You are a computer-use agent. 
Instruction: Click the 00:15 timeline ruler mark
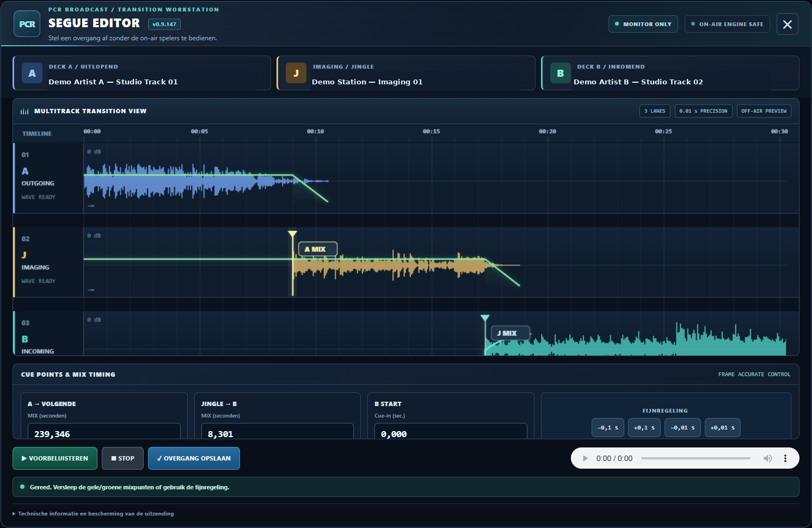431,132
